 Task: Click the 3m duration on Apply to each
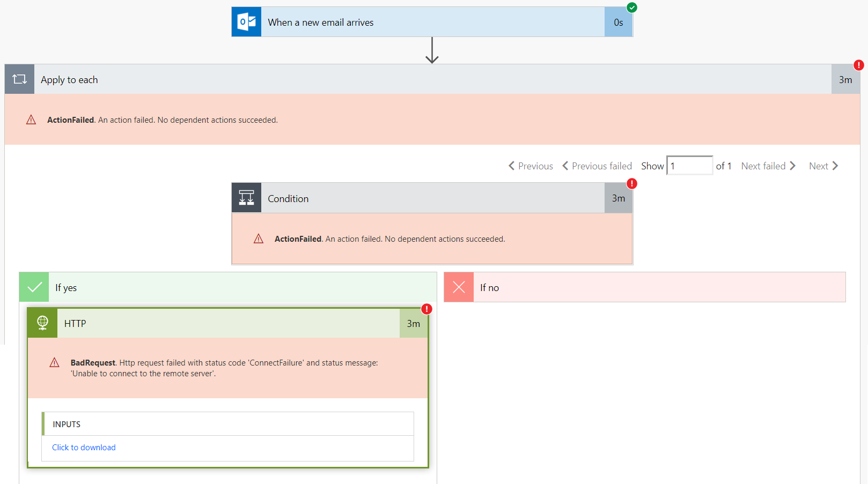[845, 79]
